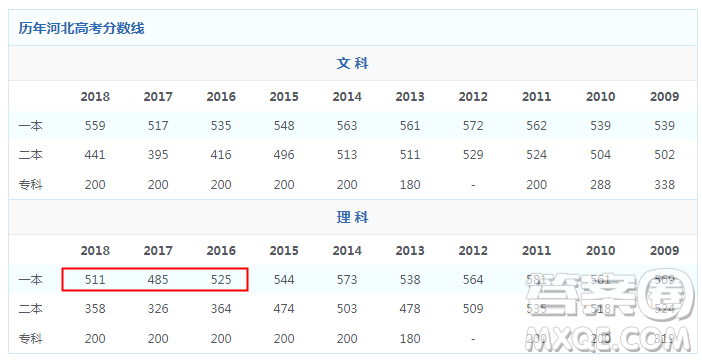Click 2018 column header under 文科
The height and width of the screenshot is (361, 702).
(x=95, y=96)
